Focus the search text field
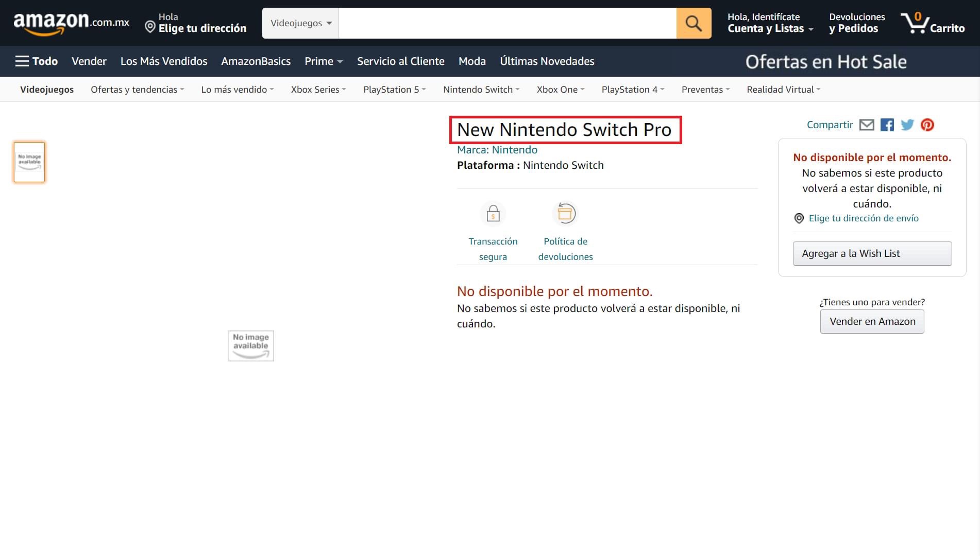Viewport: 980px width, 556px height. tap(508, 23)
